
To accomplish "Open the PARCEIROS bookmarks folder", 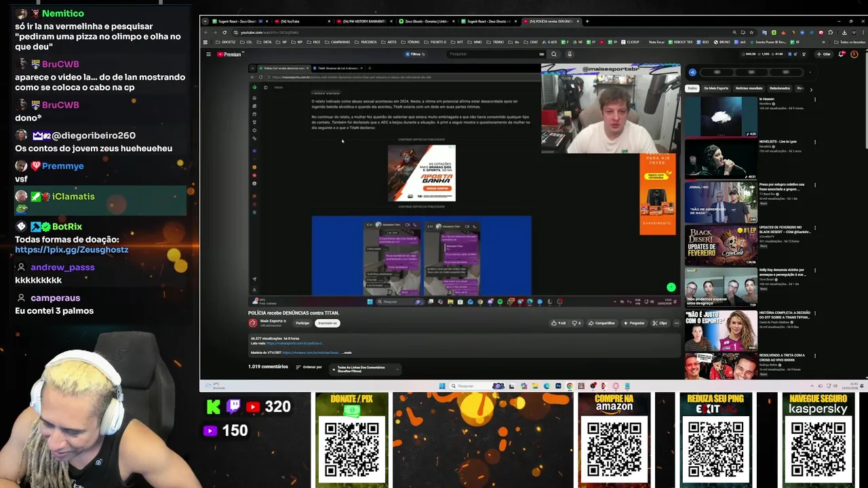I will tap(366, 42).
